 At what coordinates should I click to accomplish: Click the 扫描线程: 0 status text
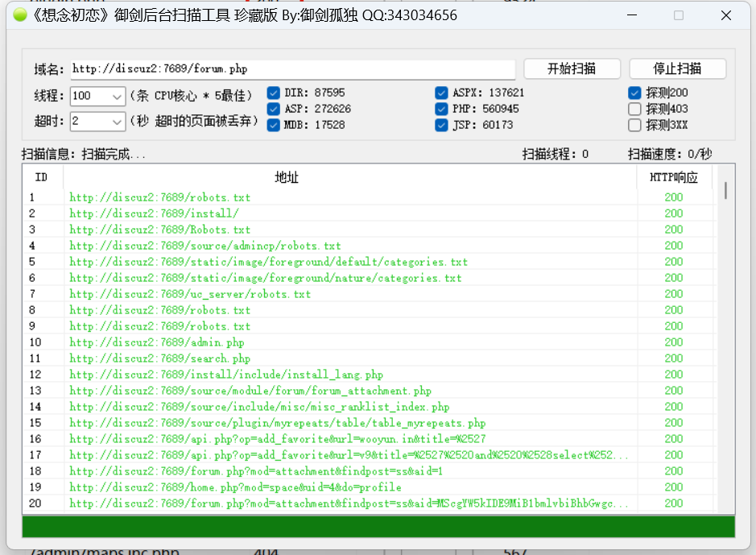(x=556, y=155)
